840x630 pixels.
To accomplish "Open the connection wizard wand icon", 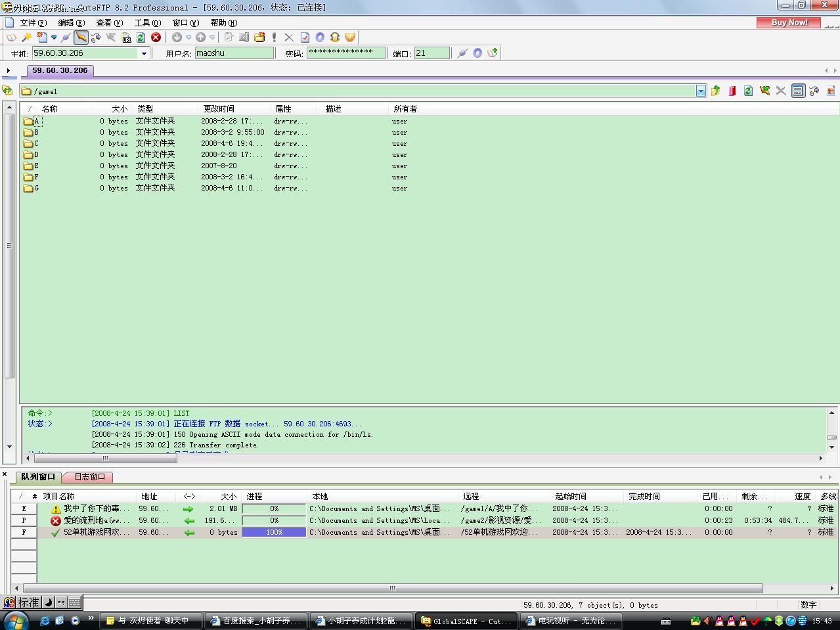I will click(x=27, y=37).
